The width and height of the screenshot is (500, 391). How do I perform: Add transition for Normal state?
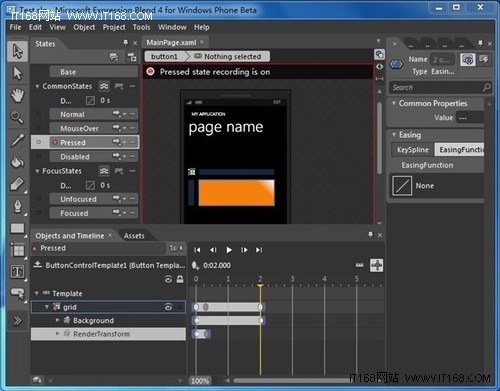tap(118, 114)
